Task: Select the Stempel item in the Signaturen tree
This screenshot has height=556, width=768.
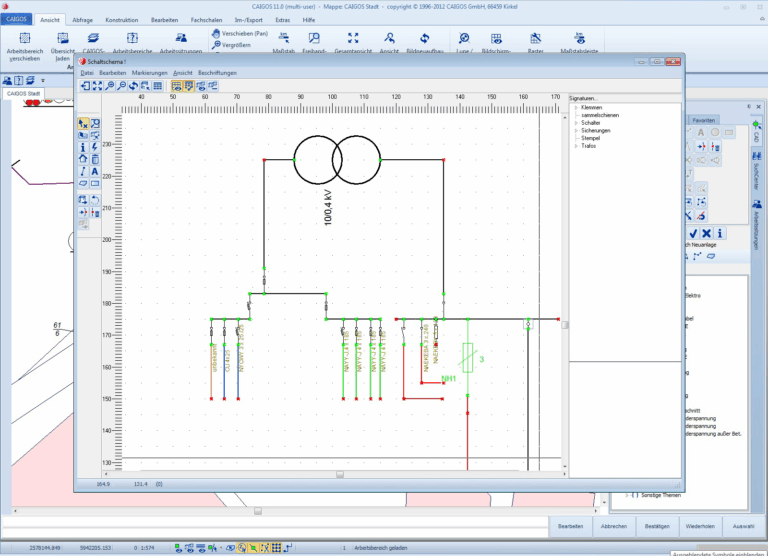Action: tap(592, 139)
